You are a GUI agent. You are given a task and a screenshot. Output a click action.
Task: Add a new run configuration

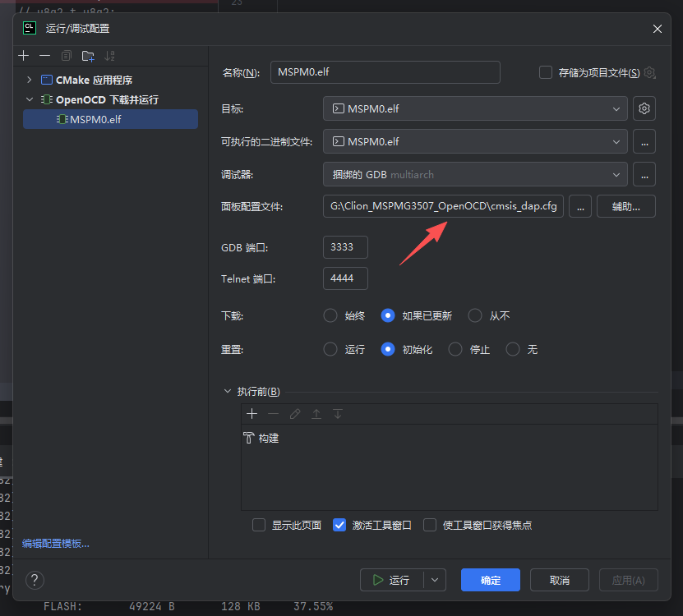pyautogui.click(x=24, y=56)
